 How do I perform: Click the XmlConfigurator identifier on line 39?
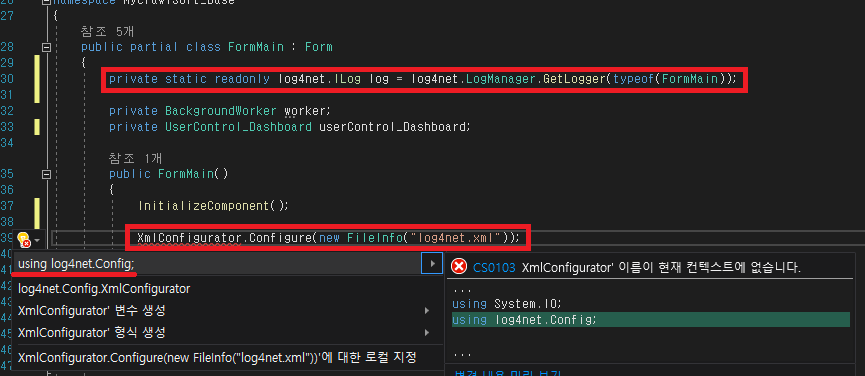(x=189, y=238)
